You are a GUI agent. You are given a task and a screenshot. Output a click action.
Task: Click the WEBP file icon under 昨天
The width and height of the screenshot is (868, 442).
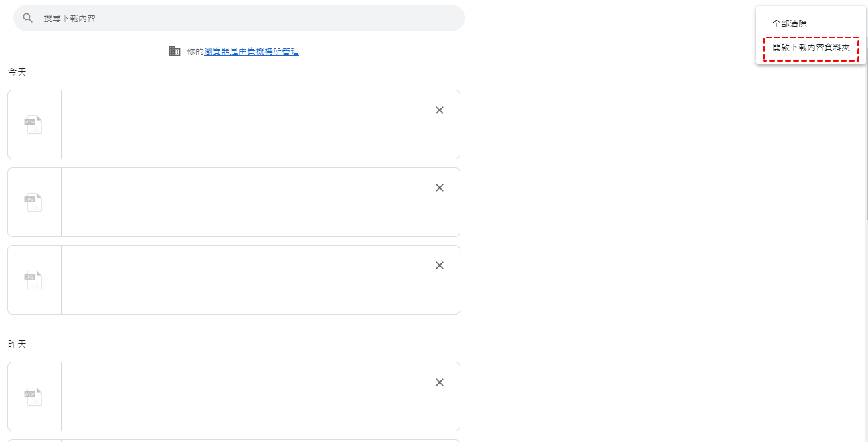click(34, 397)
